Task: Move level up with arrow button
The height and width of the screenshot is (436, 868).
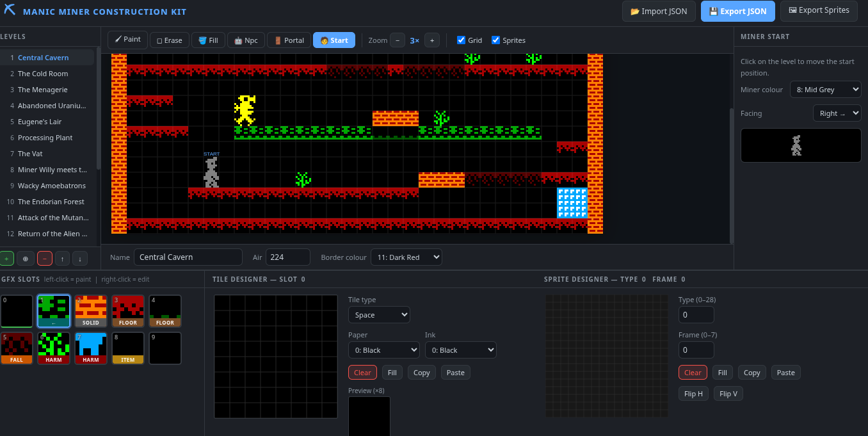Action: 62,259
